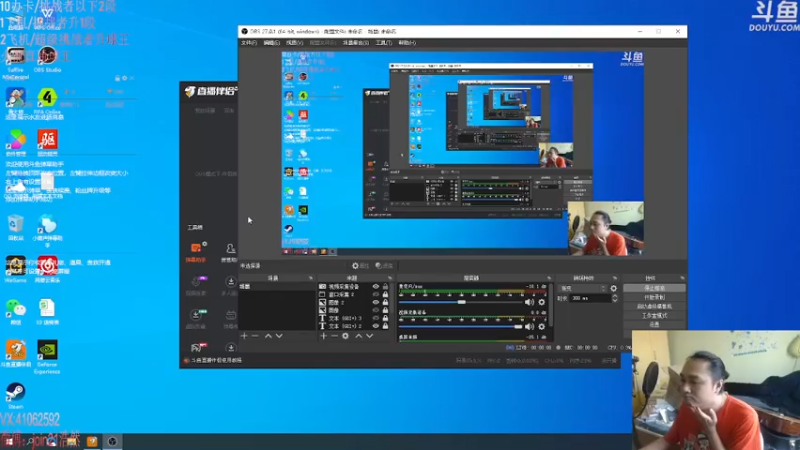
Task: Move the scene up with arrow icon
Action: point(268,336)
